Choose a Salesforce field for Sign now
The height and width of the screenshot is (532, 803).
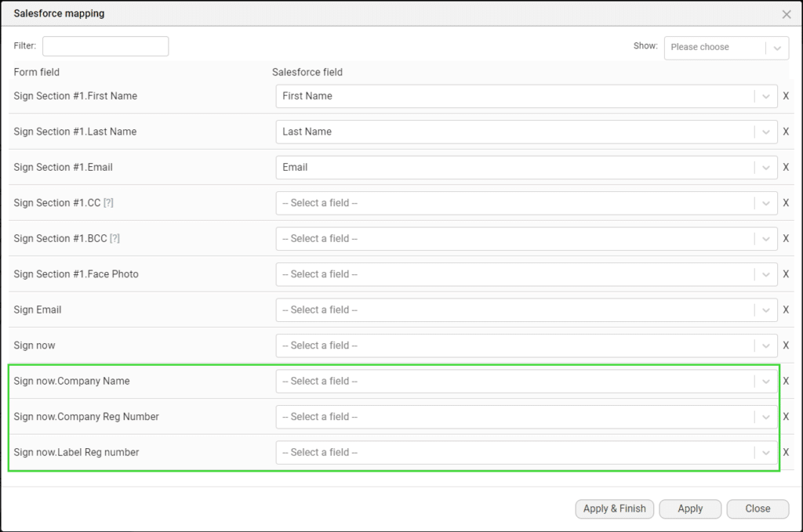pos(526,346)
